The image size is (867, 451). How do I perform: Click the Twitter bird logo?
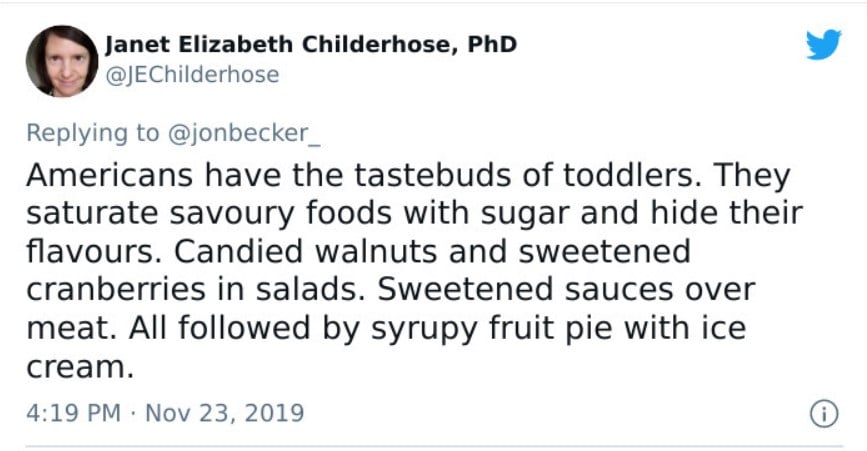(x=823, y=44)
